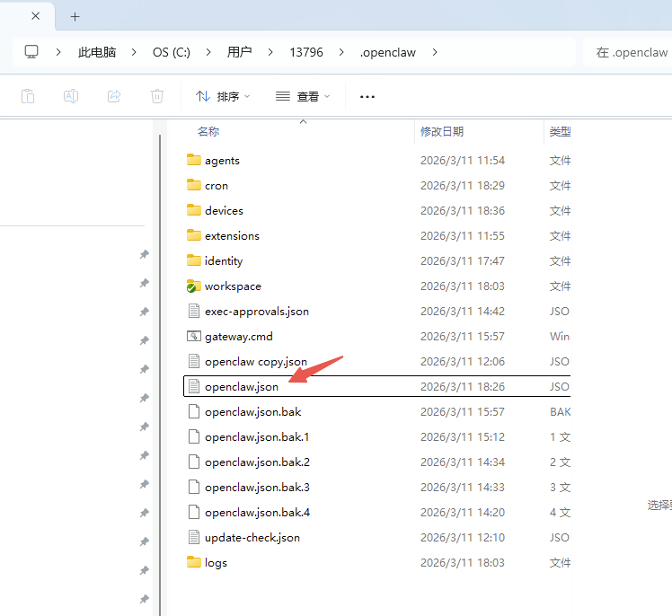Click the workspace folder name
Image resolution: width=672 pixels, height=616 pixels.
coord(233,286)
